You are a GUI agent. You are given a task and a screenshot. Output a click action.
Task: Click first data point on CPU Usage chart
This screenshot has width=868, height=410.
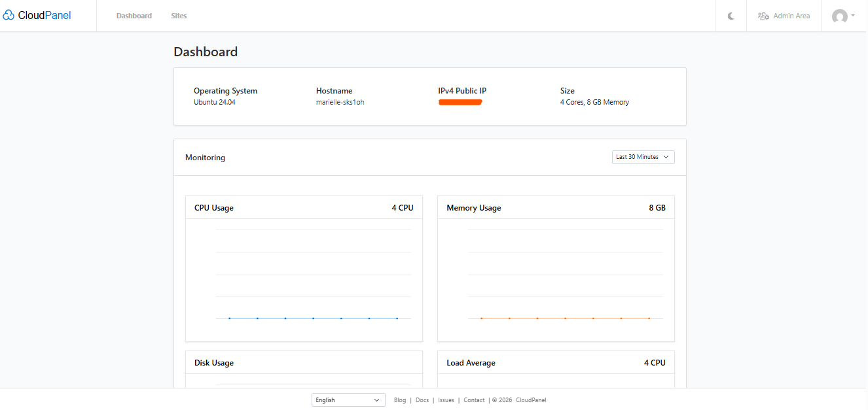230,318
